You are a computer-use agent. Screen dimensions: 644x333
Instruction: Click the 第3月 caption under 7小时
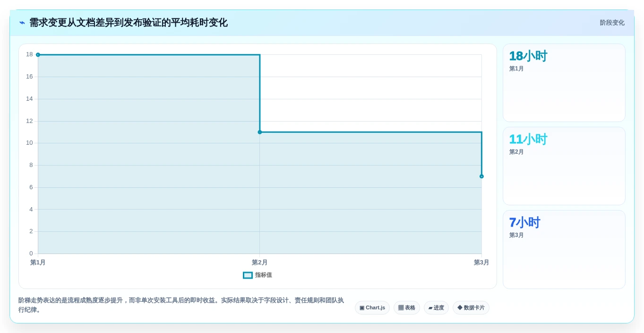(x=516, y=235)
